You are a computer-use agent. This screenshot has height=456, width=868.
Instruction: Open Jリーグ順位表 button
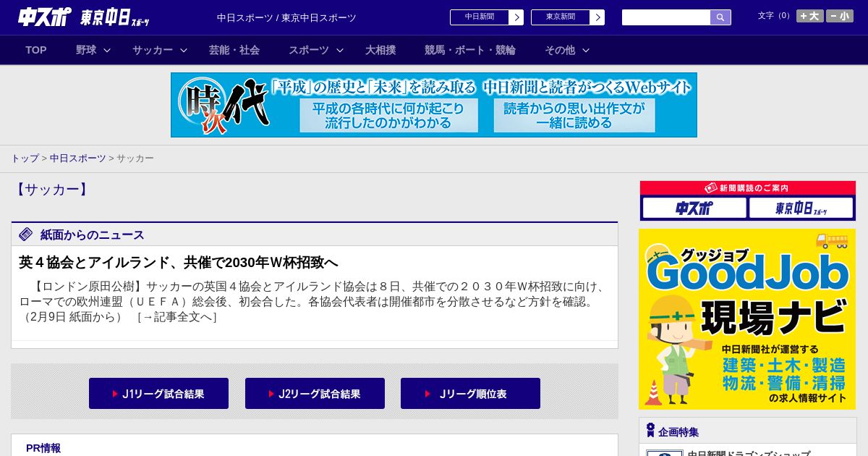470,394
